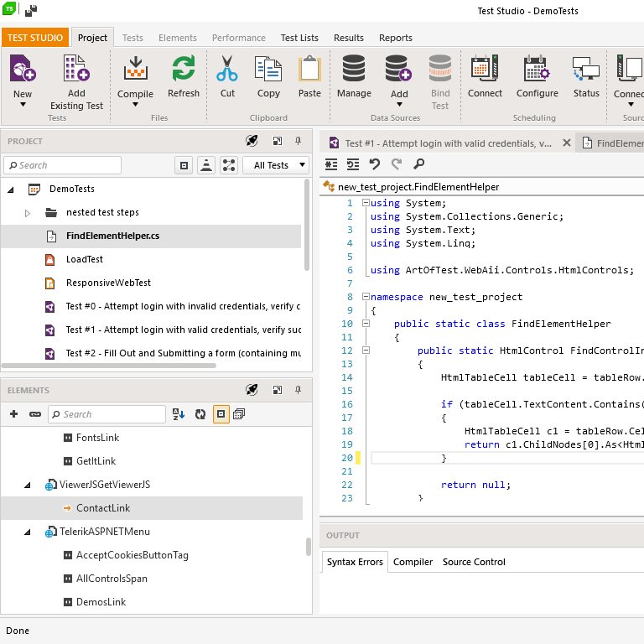
Task: Click Add data source icon
Action: tap(399, 68)
